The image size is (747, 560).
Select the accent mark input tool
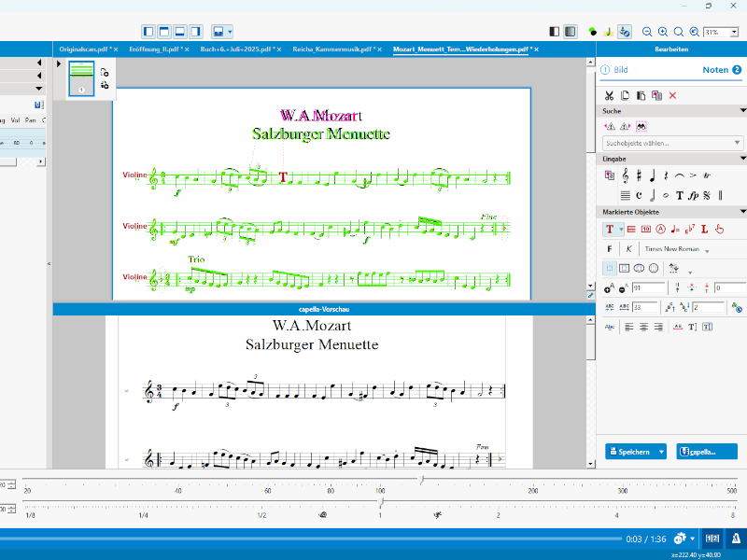(x=693, y=175)
